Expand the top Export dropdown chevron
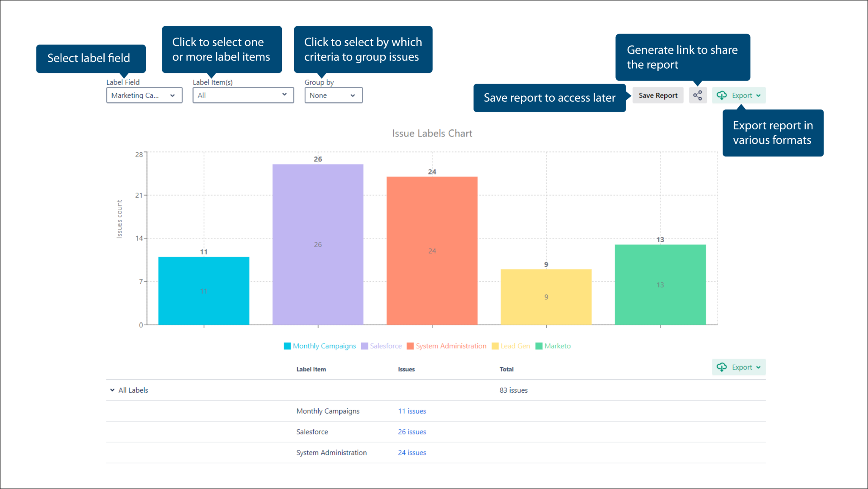 click(758, 95)
